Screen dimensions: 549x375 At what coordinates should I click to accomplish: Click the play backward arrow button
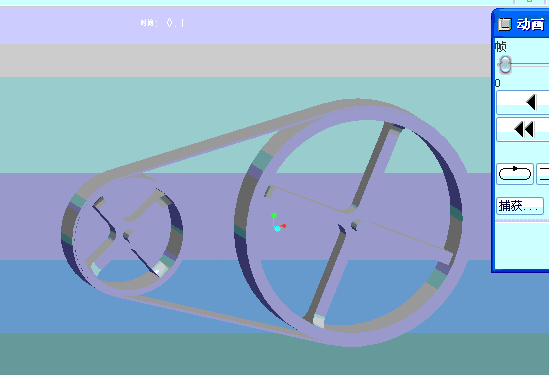point(523,103)
